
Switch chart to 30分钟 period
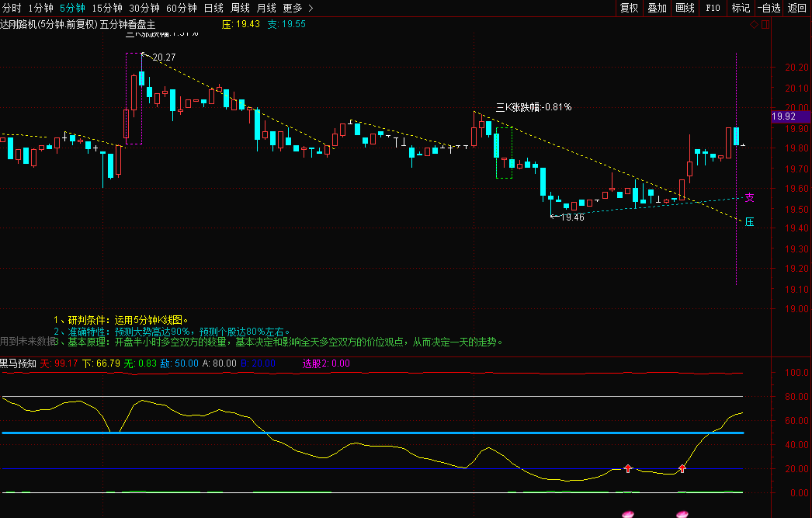tap(144, 8)
